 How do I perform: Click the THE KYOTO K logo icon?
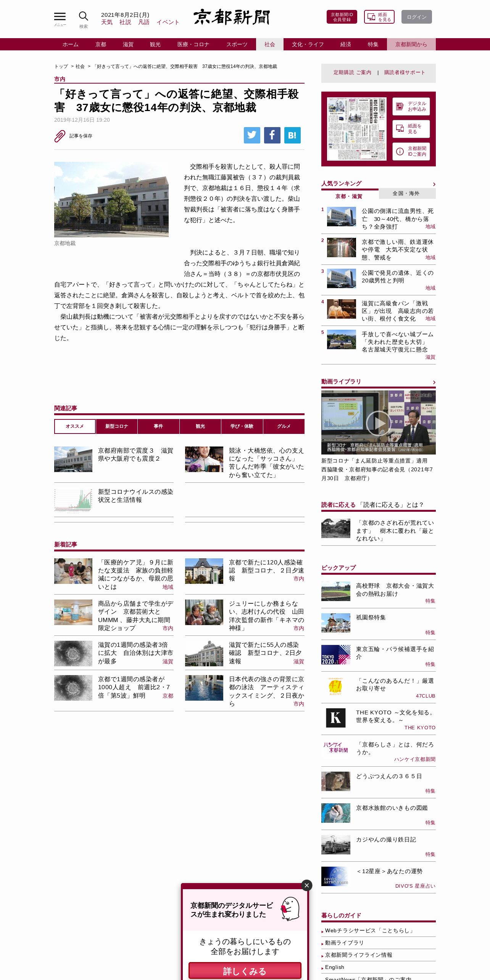point(336,718)
